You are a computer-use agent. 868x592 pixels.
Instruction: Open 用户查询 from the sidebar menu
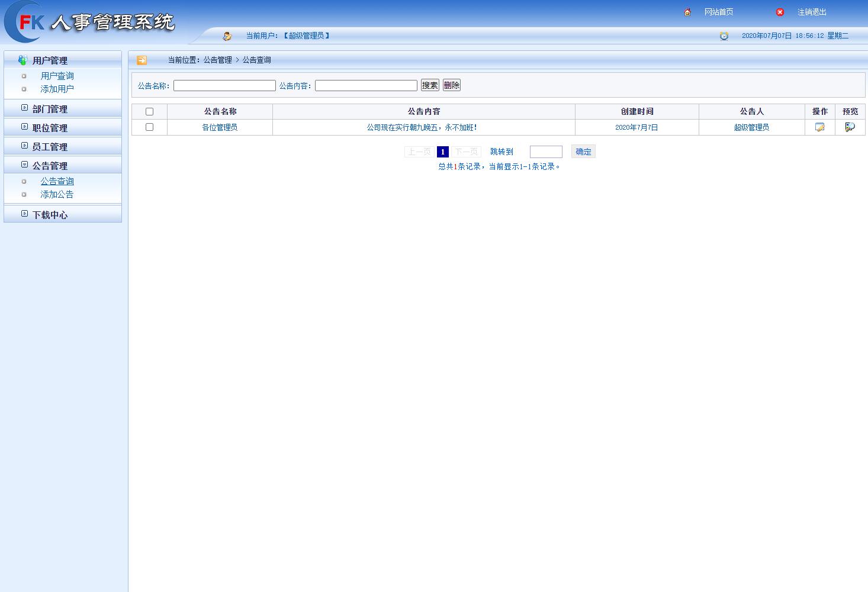click(57, 75)
